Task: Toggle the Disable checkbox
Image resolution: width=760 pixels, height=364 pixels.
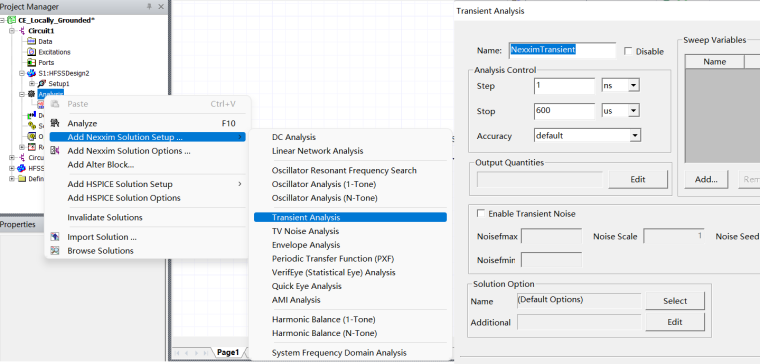Action: (x=628, y=51)
